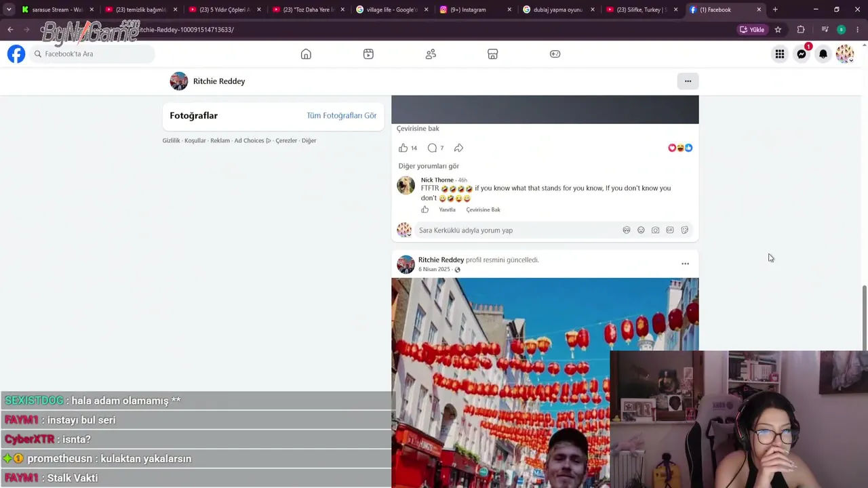Click Nick Thorne's comment avatar
Image resolution: width=868 pixels, height=488 pixels.
pyautogui.click(x=406, y=186)
